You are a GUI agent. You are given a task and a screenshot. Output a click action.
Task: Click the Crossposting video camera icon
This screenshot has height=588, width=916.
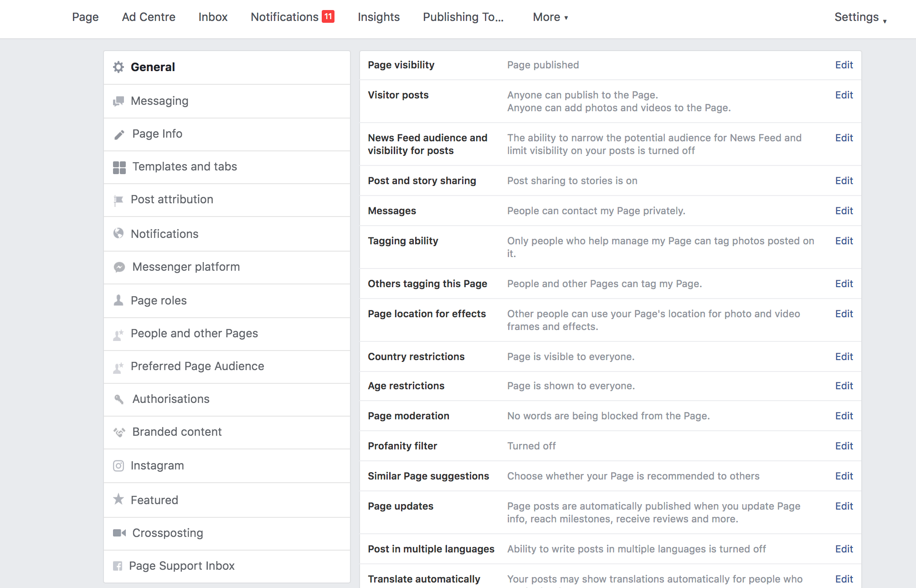pos(119,533)
